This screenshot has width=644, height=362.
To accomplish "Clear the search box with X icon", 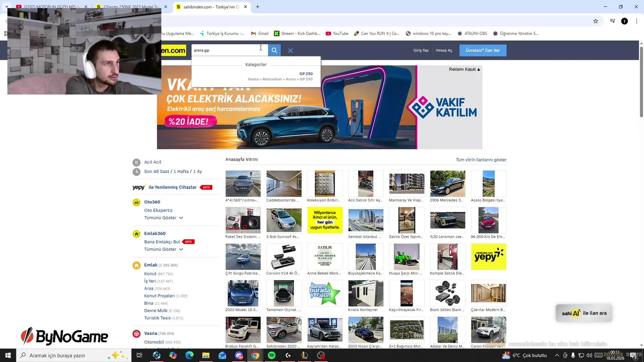I will point(290,50).
